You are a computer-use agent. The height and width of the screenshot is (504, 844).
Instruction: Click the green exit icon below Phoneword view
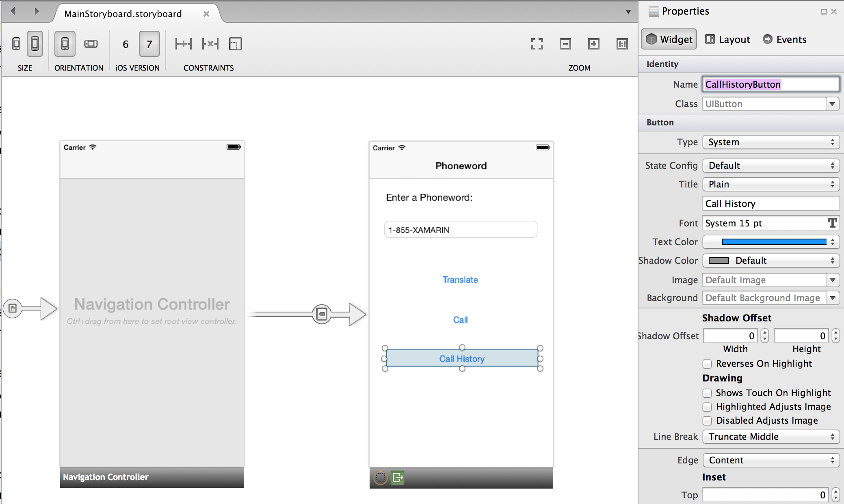(x=398, y=478)
